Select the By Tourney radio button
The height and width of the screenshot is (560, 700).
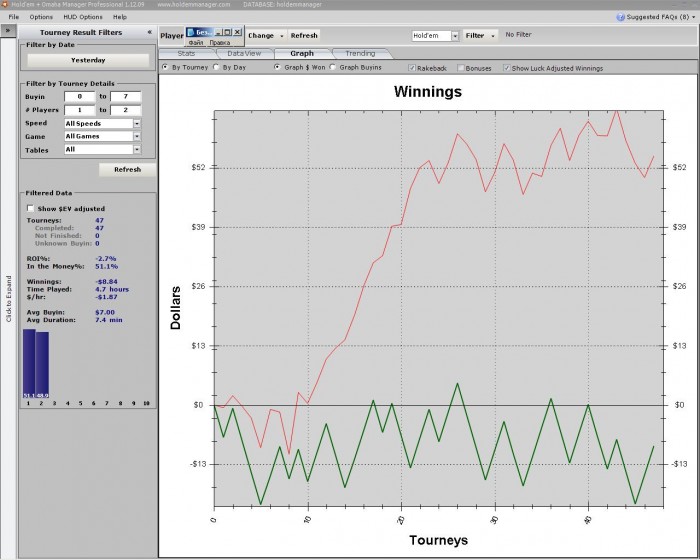coord(165,67)
